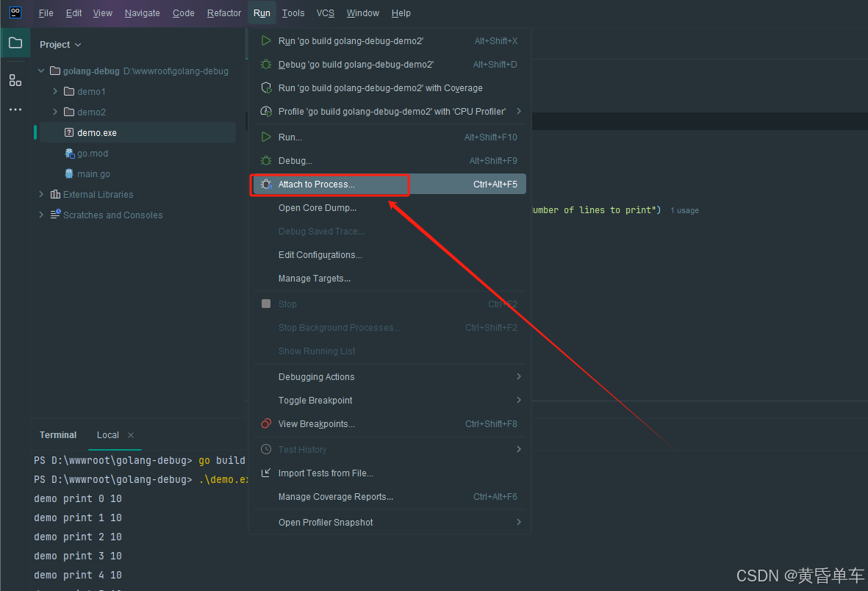Click Run with Coverage shield icon
Screen dimensions: 868x591
[266, 87]
